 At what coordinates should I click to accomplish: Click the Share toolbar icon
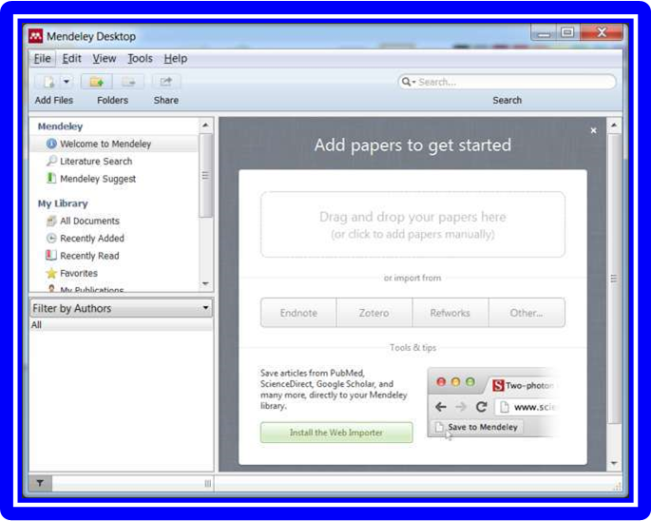coord(166,82)
